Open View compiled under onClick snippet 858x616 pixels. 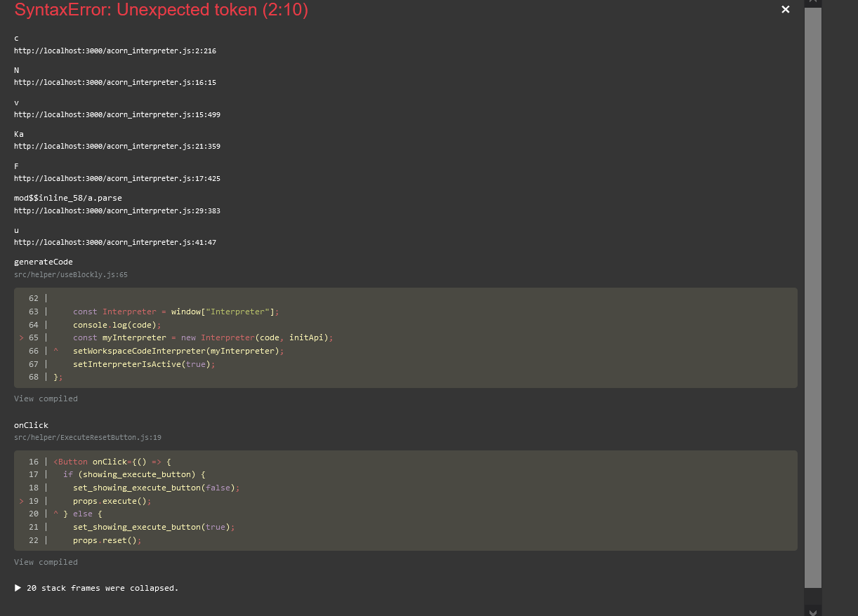tap(46, 562)
